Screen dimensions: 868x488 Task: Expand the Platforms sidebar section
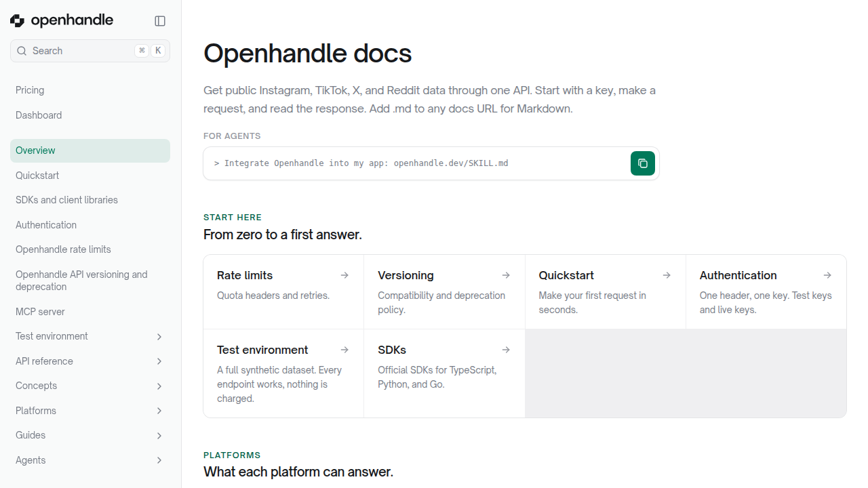(159, 411)
